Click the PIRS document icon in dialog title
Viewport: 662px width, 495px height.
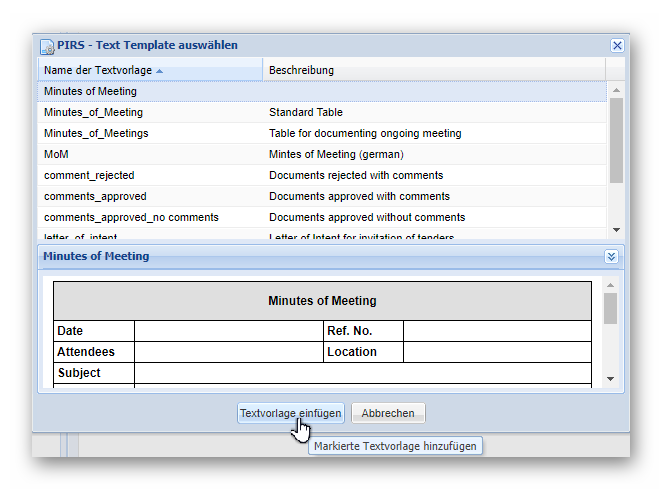(47, 46)
